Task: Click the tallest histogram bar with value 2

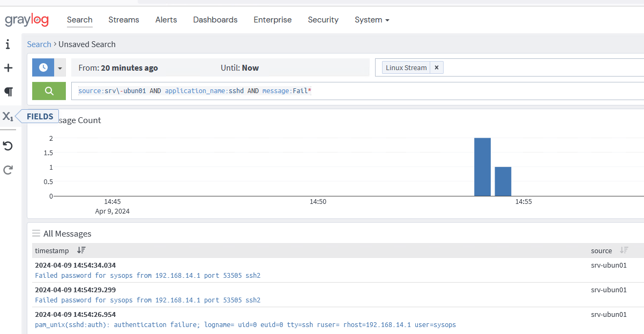Action: pyautogui.click(x=482, y=167)
